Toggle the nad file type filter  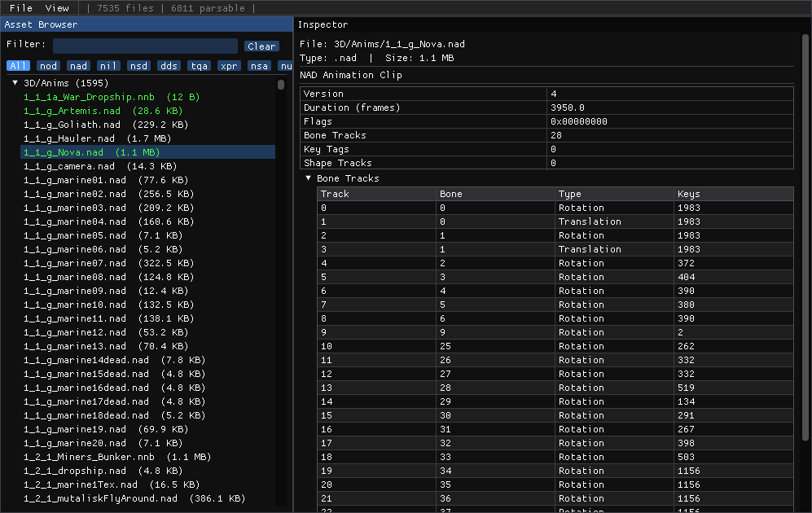[78, 66]
